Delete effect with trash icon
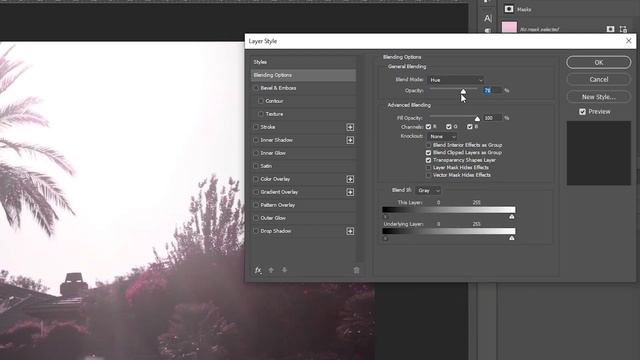640x360 pixels. (356, 270)
